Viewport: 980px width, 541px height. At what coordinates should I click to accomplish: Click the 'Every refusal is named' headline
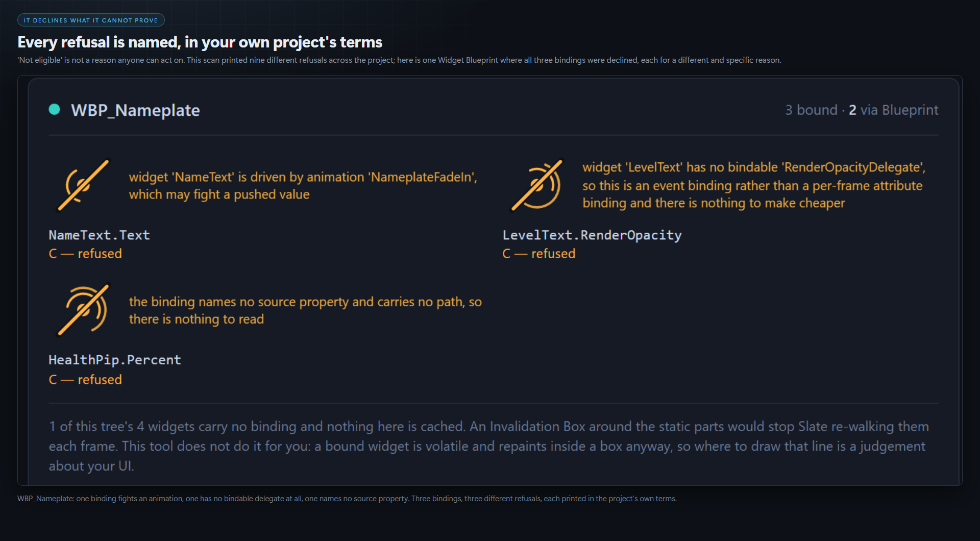[x=200, y=42]
